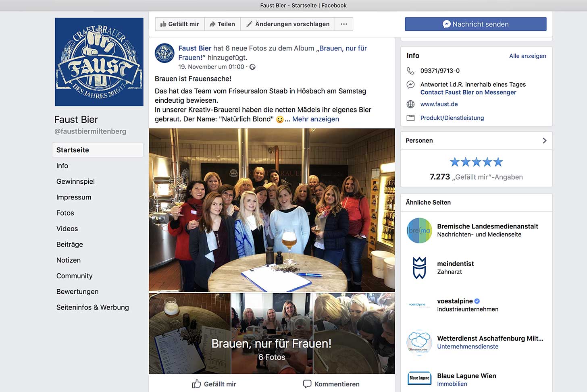Click the post author's round avatar
The width and height of the screenshot is (587, 392).
click(164, 53)
